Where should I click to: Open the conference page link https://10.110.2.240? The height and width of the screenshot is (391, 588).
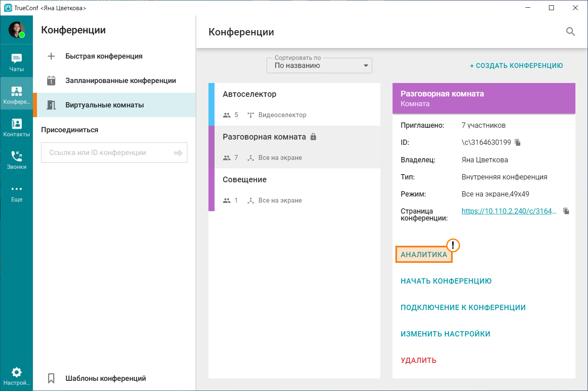509,211
